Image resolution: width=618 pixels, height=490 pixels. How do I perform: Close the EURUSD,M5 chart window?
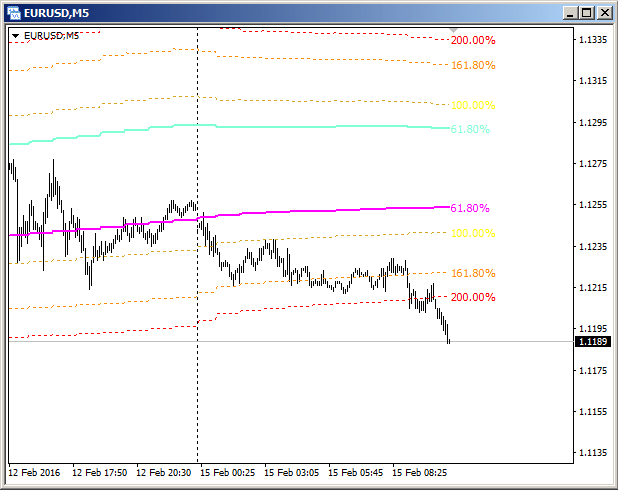[604, 12]
